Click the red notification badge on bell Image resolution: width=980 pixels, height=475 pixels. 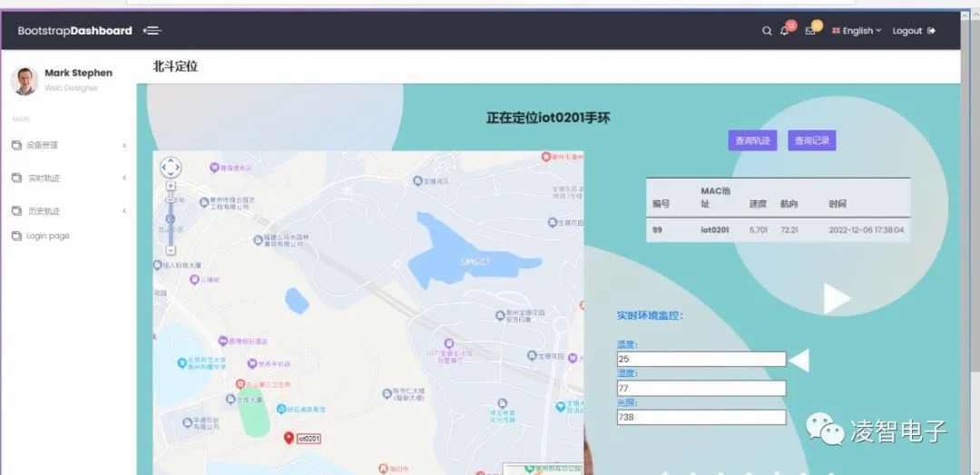click(x=791, y=25)
